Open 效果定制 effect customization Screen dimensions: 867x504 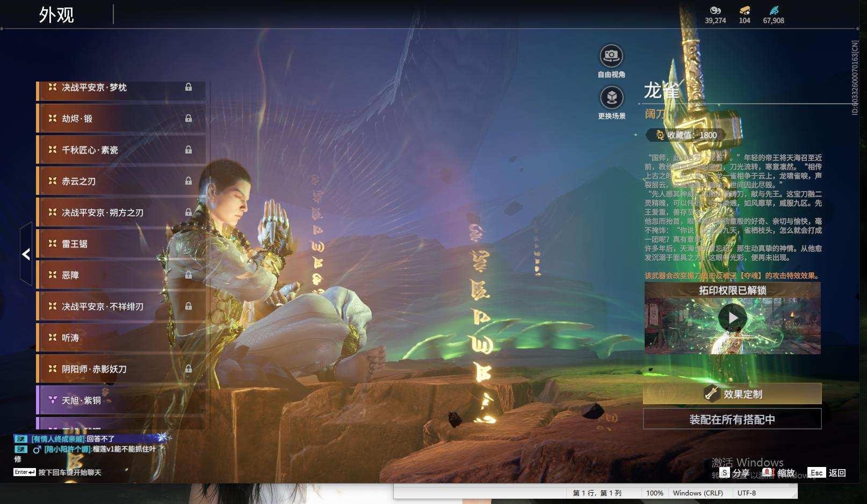click(732, 394)
